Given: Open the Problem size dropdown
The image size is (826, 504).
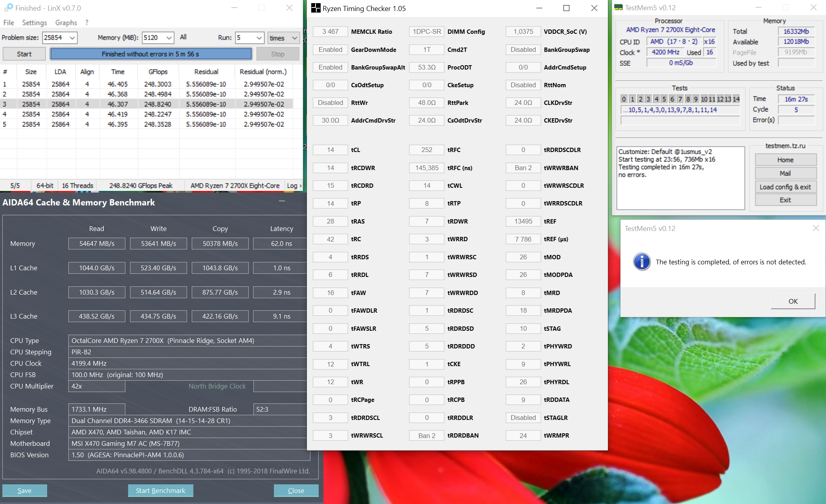Looking at the screenshot, I should (x=72, y=38).
